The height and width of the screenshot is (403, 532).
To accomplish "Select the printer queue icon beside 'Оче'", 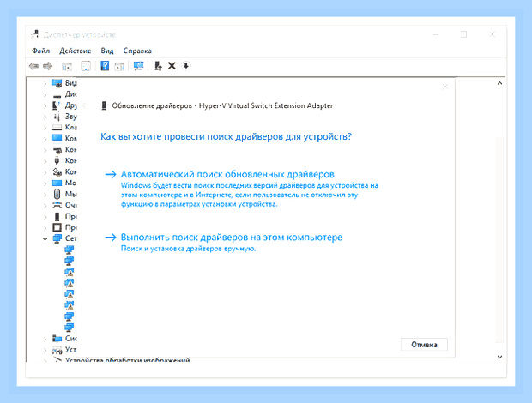I will [x=57, y=205].
